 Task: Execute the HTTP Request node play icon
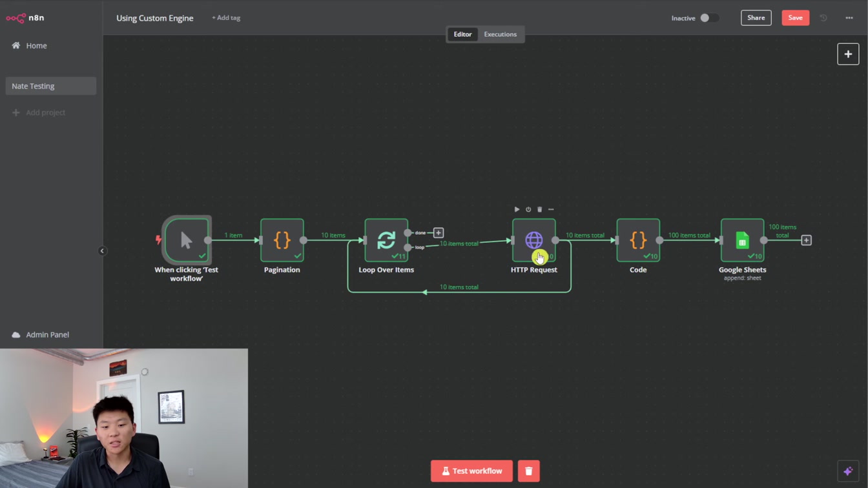click(x=517, y=209)
